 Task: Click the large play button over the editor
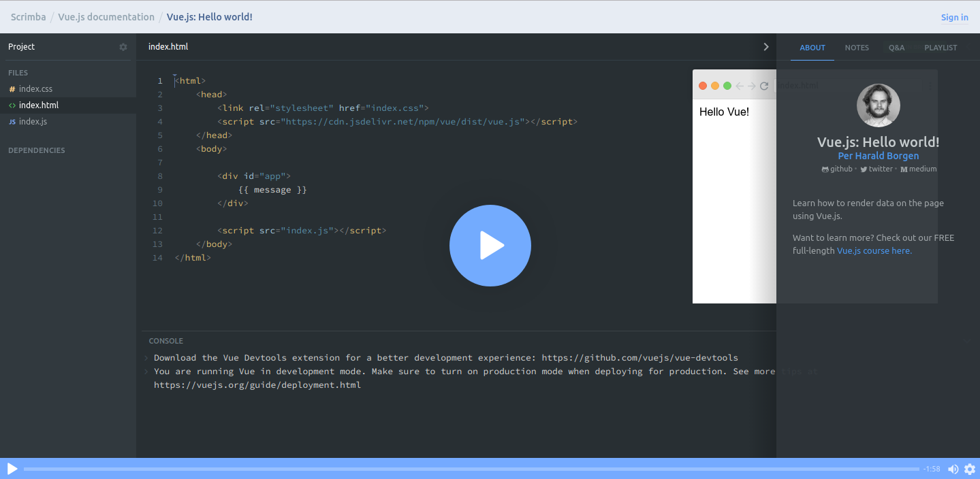pyautogui.click(x=490, y=246)
